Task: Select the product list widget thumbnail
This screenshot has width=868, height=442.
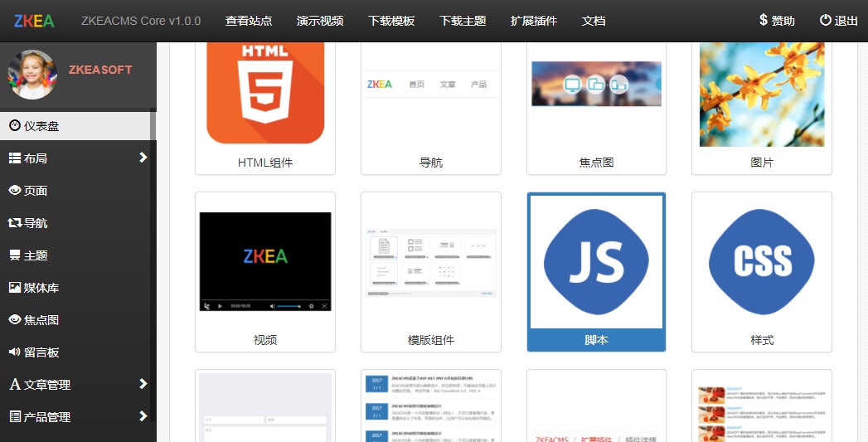Action: [762, 413]
